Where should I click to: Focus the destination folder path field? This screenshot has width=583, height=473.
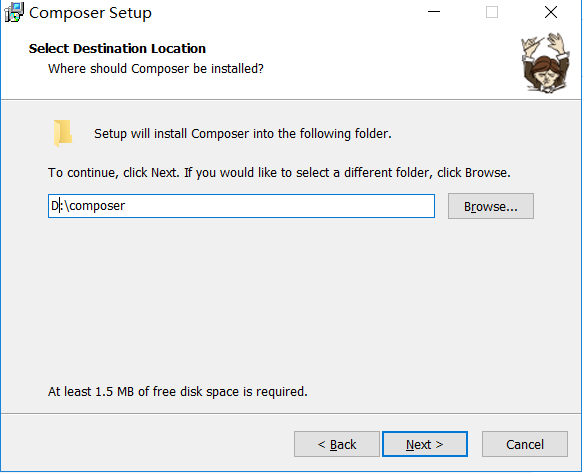click(x=241, y=206)
